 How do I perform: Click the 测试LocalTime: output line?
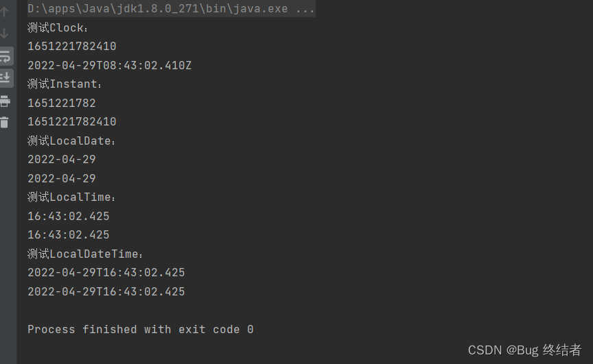point(72,197)
